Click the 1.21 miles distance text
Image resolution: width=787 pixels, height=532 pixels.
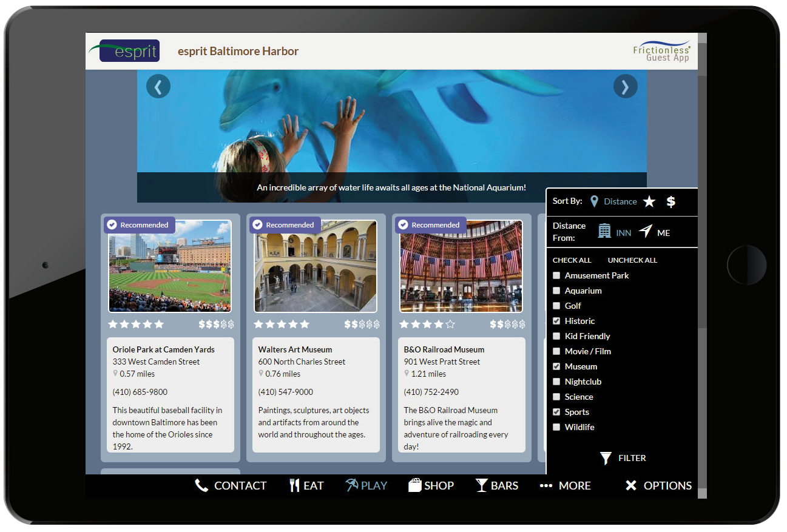pos(428,374)
